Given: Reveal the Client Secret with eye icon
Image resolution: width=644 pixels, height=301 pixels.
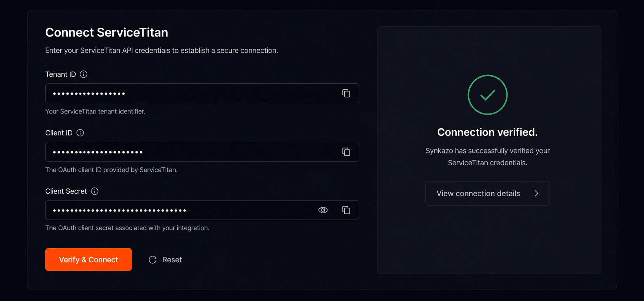Looking at the screenshot, I should tap(323, 210).
